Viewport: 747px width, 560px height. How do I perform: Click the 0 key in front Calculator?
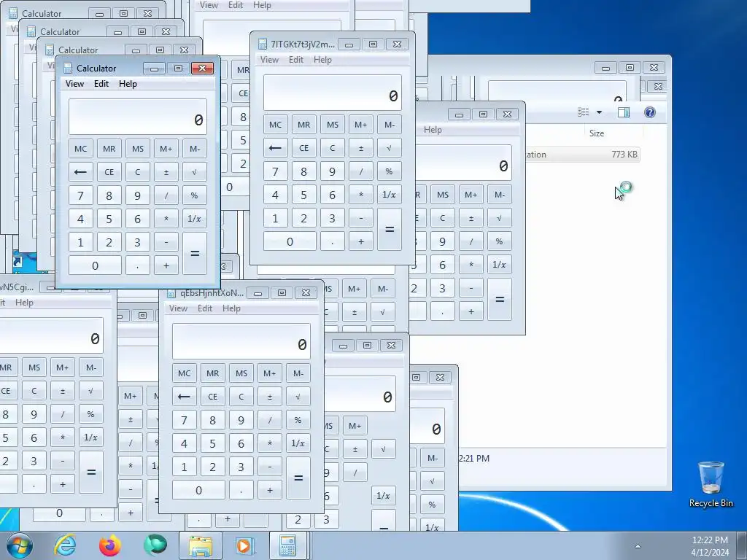(x=95, y=265)
